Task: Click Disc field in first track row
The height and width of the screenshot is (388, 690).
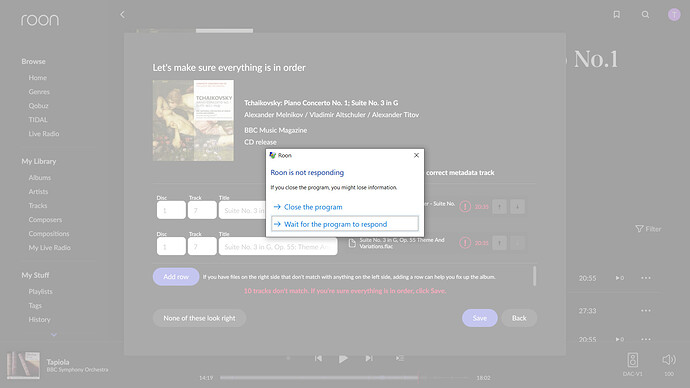Action: coord(171,210)
